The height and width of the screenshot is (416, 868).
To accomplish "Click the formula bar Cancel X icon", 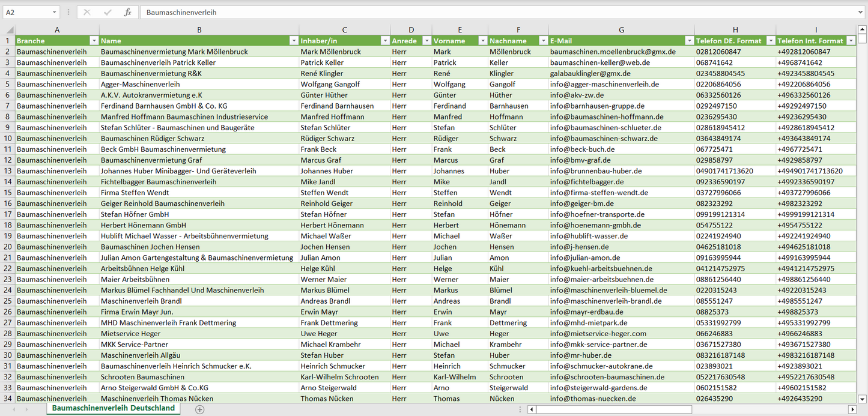I will [87, 12].
